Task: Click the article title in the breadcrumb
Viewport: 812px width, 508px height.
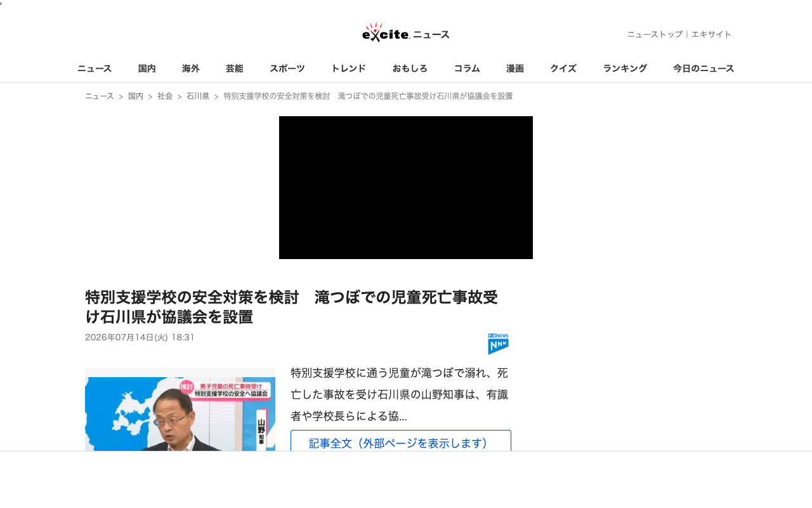Action: coord(369,96)
